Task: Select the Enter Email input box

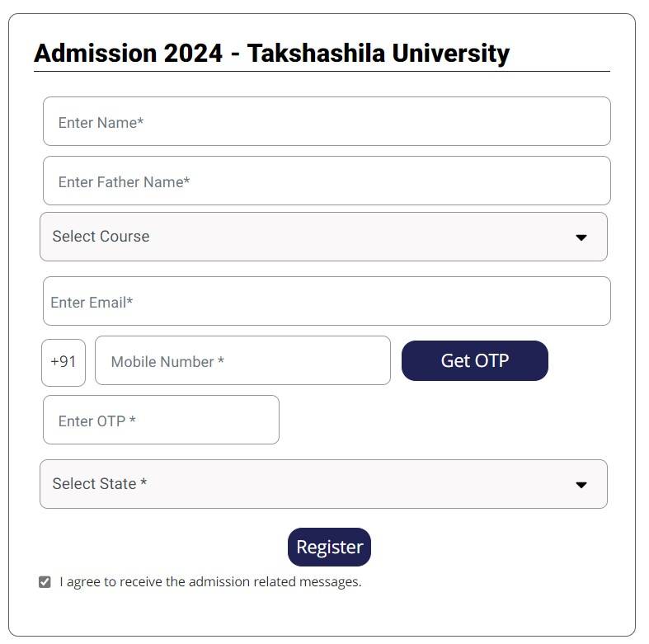Action: (x=327, y=302)
